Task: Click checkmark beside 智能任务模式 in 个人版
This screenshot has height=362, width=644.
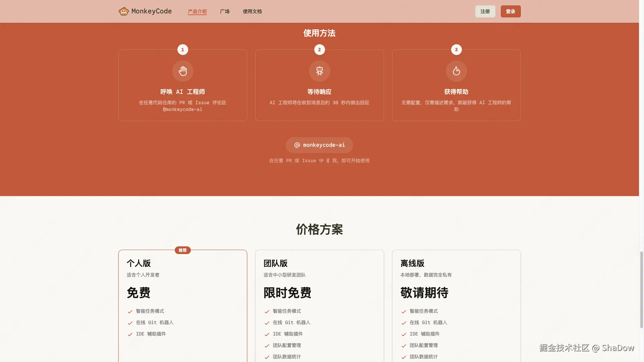Action: click(130, 312)
